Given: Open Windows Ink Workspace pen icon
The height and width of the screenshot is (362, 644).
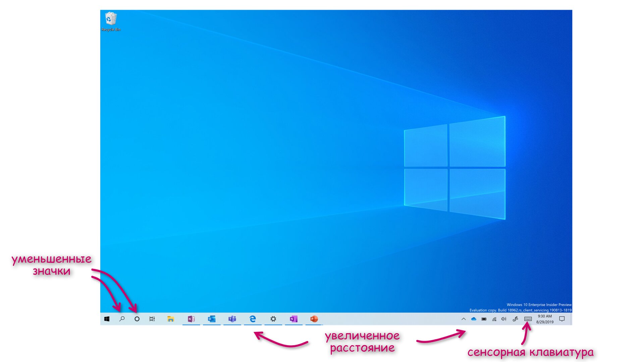Looking at the screenshot, I should click(515, 319).
